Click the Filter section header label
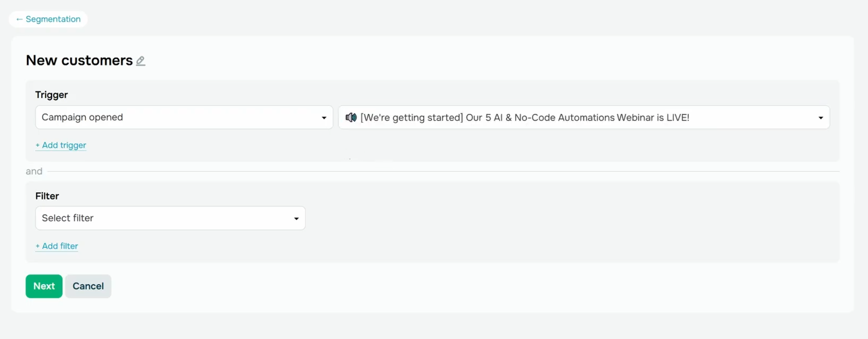868x339 pixels. pos(47,196)
